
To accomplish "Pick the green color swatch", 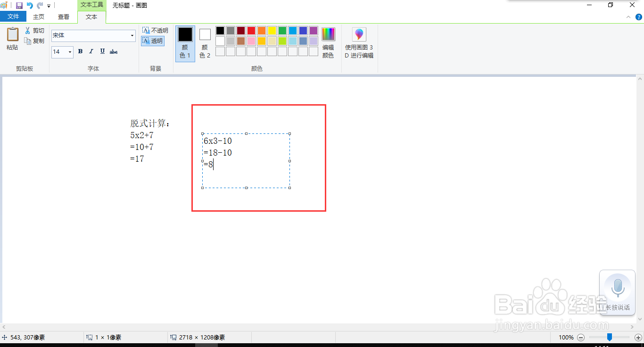I will tap(282, 31).
